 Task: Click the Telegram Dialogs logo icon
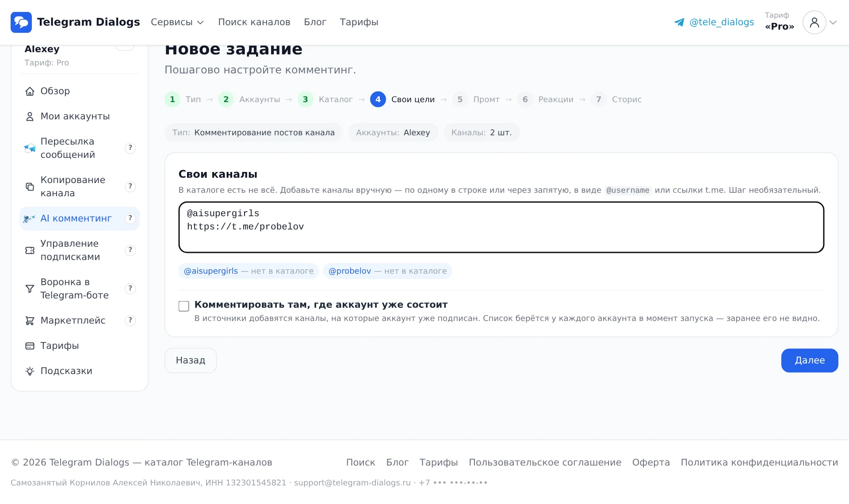tap(21, 22)
